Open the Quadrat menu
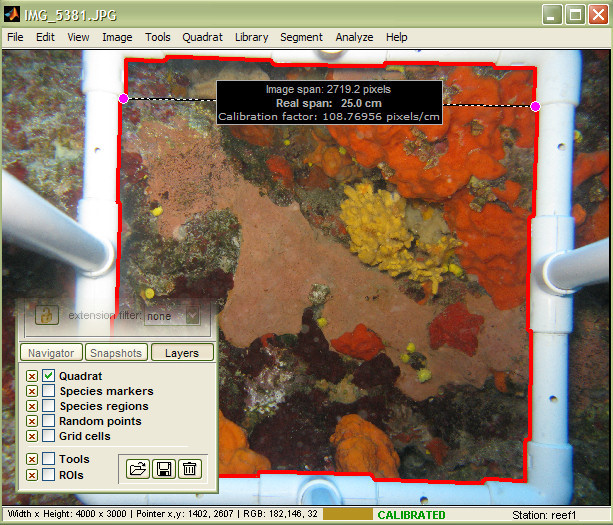This screenshot has width=613, height=525. (203, 37)
